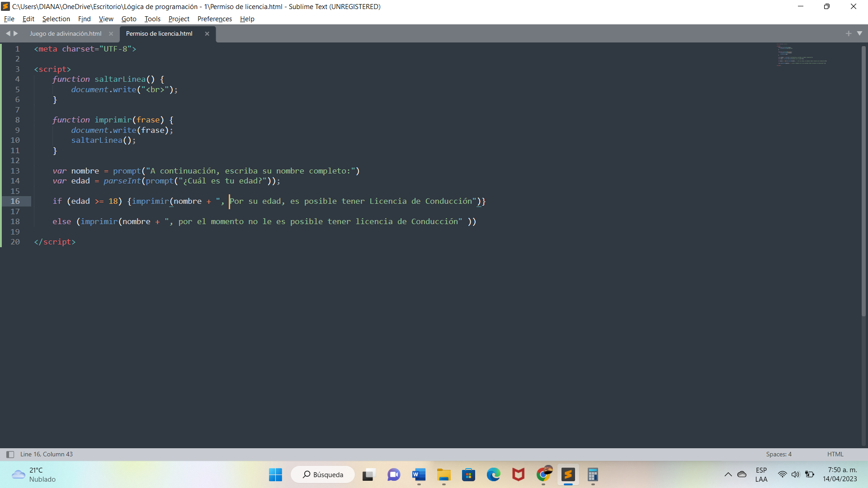Open Microsoft Store from the taskbar
This screenshot has width=868, height=488.
click(x=468, y=475)
